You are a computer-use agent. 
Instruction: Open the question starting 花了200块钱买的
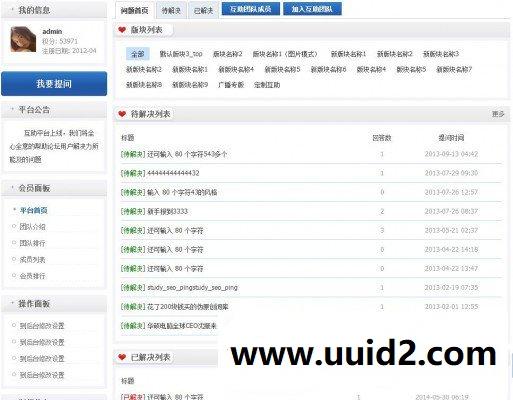(x=188, y=306)
